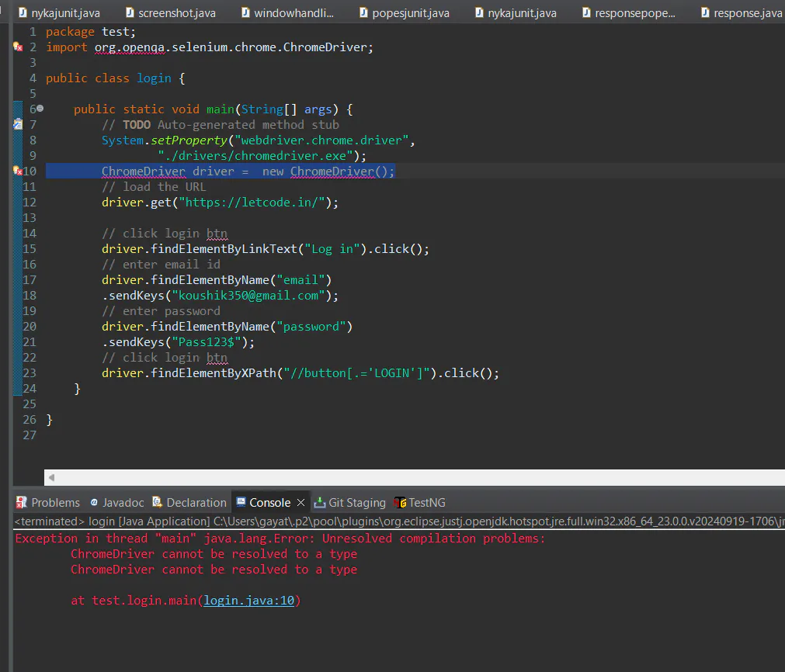Image resolution: width=785 pixels, height=672 pixels.
Task: Click the "https://letcode.in/" URL string
Action: [252, 203]
